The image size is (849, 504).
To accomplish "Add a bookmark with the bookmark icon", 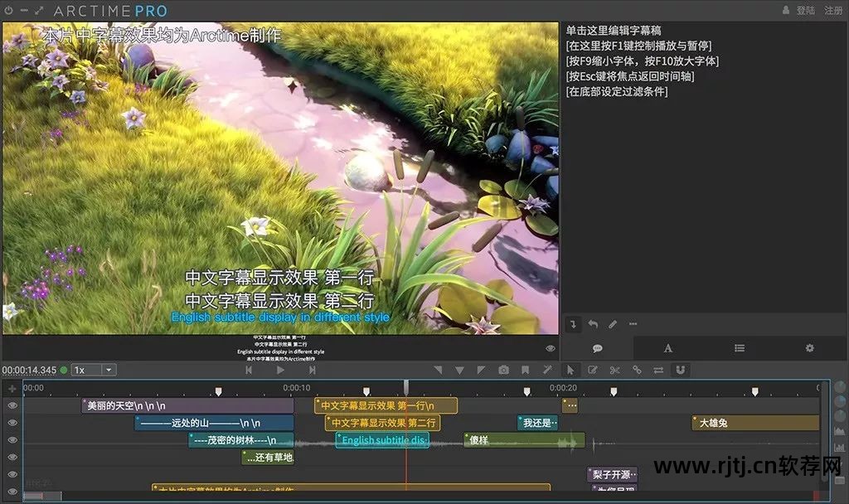I will coord(525,371).
